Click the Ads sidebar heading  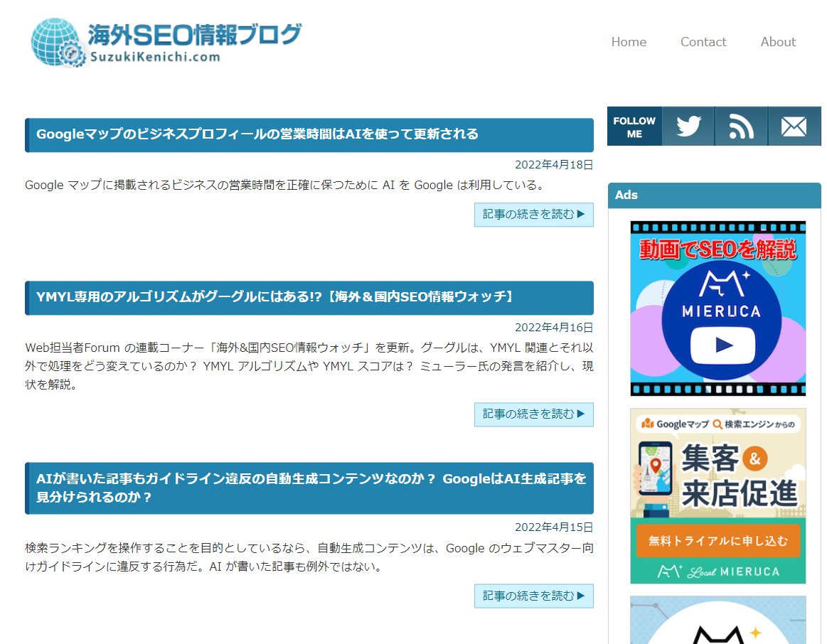tap(626, 195)
